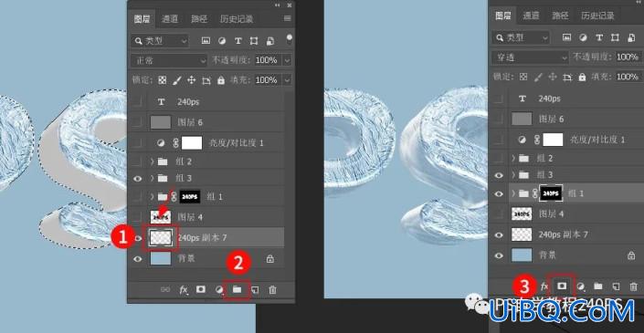This screenshot has width=644, height=333.
Task: Lock position icon in right panel
Action: coord(553,77)
